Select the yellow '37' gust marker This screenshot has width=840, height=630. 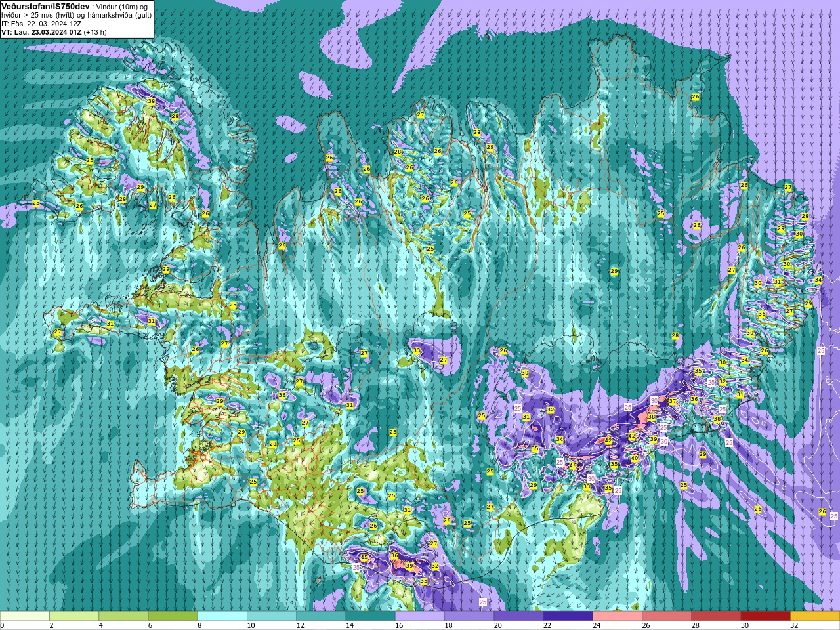click(673, 401)
